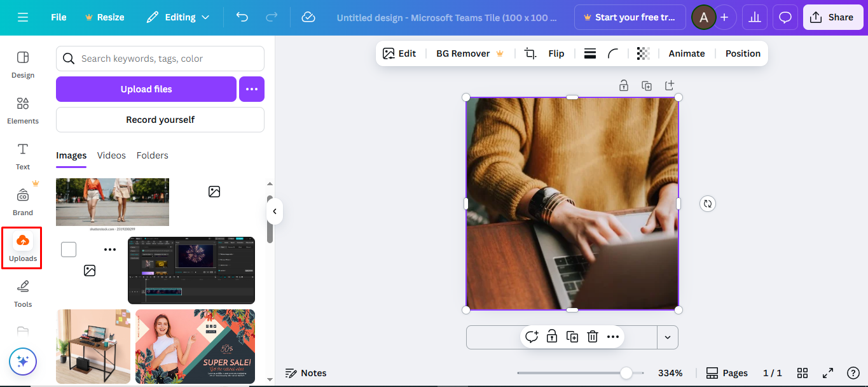Open the more options menu on Upload files
868x387 pixels.
(251, 89)
